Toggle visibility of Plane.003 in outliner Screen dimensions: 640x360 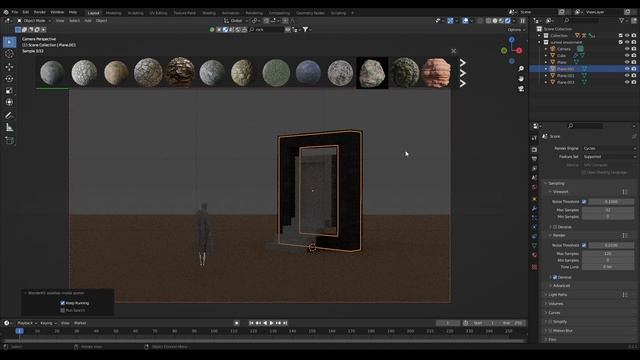(627, 82)
